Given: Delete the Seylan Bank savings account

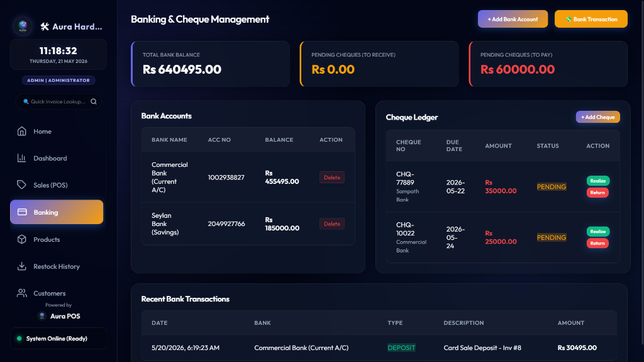Looking at the screenshot, I should 332,223.
